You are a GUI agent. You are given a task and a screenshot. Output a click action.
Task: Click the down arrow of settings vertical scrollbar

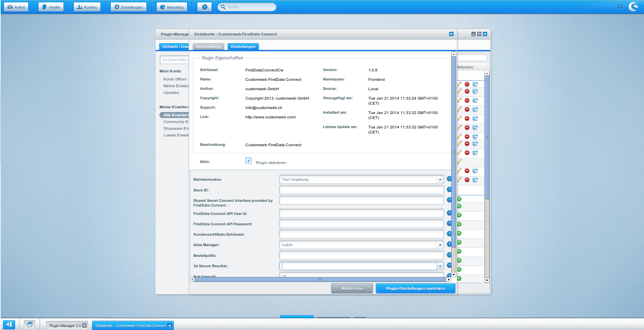(x=454, y=274)
